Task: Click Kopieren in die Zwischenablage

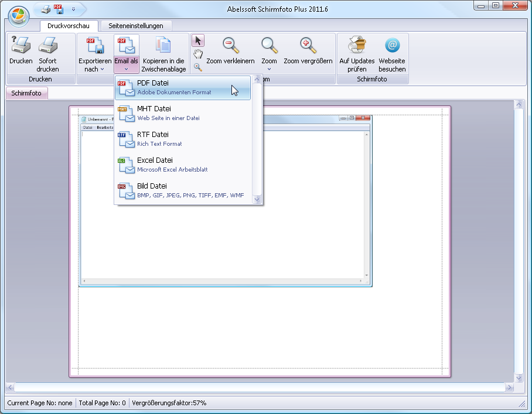Action: [163, 54]
